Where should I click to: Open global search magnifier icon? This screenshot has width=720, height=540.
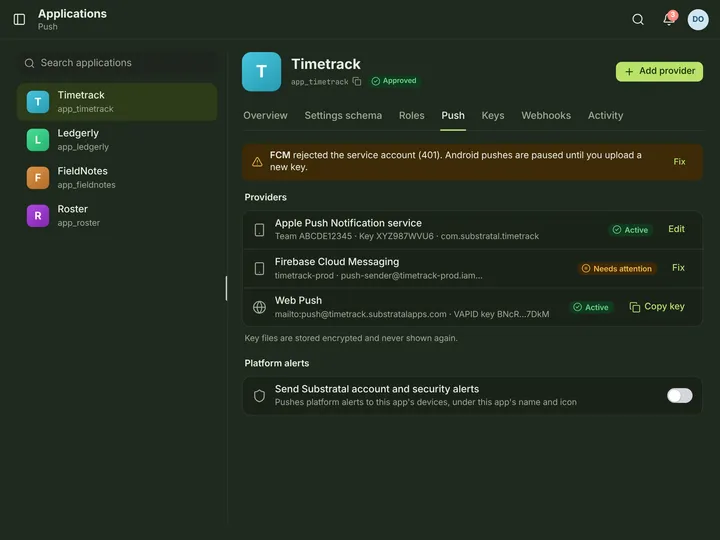(638, 19)
